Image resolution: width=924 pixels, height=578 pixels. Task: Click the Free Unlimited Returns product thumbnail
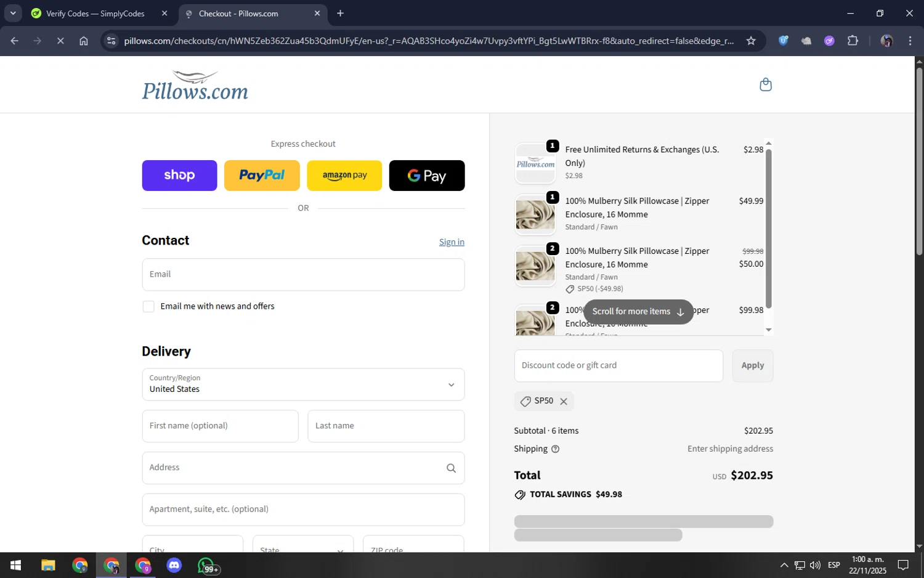535,163
